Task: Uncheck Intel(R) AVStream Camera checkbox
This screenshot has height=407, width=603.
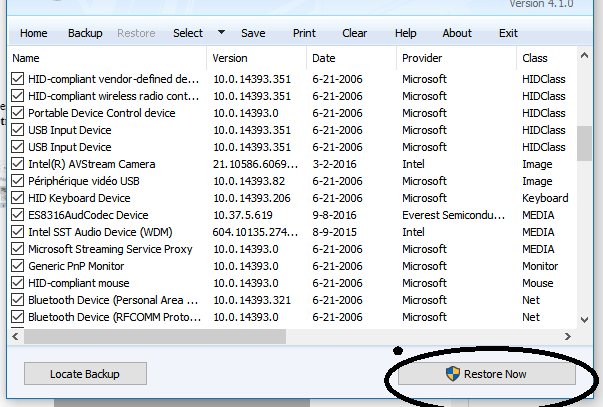Action: point(17,164)
